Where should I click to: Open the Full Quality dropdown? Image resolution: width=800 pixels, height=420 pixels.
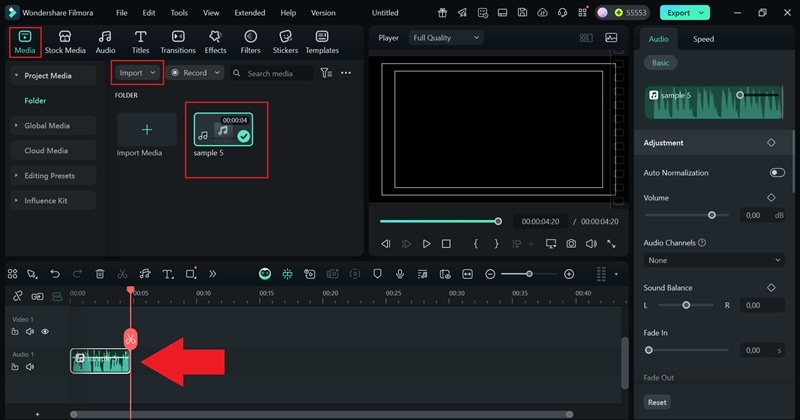tap(446, 38)
